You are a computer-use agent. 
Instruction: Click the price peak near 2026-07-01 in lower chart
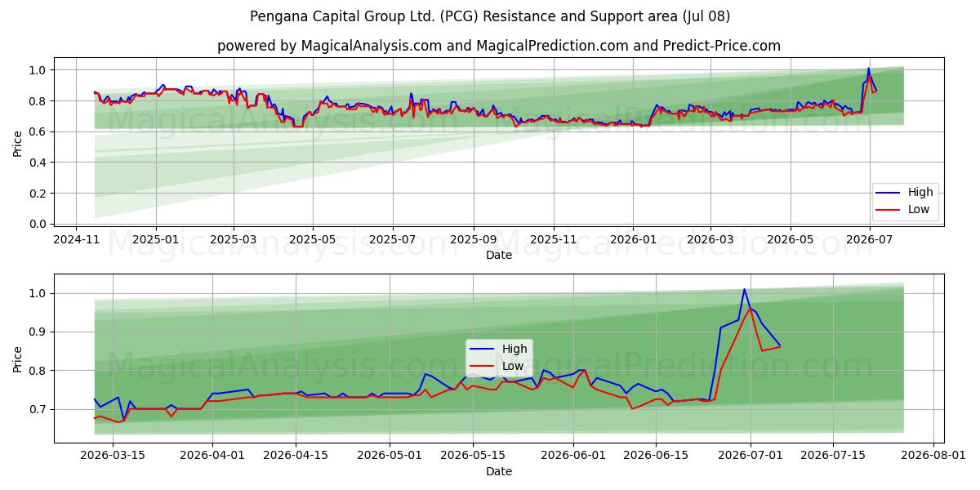pos(744,289)
